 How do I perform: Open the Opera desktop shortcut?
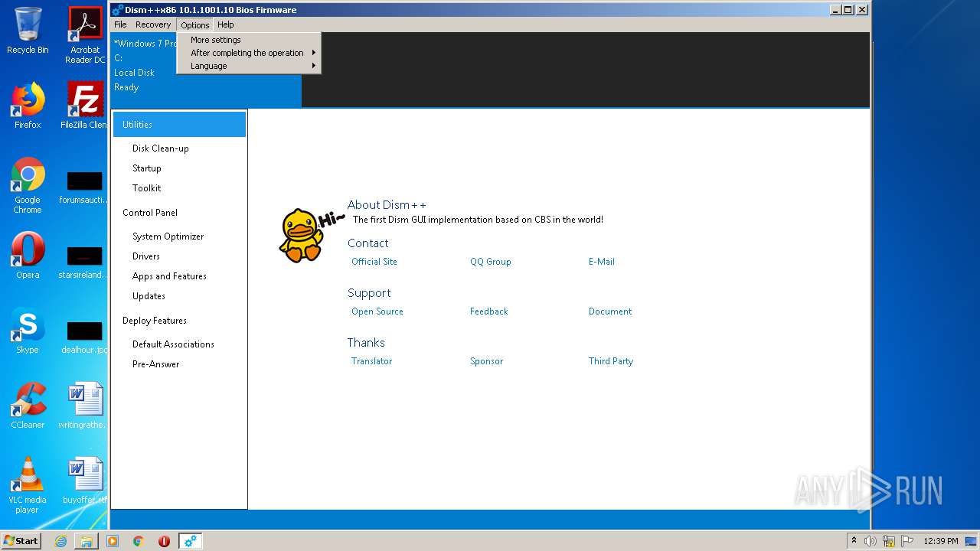pyautogui.click(x=28, y=256)
